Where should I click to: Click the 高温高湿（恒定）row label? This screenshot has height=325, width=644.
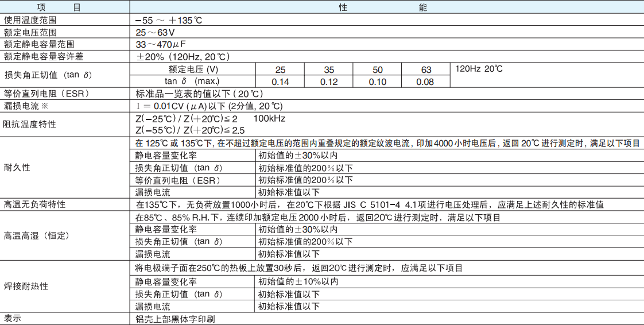tap(37, 235)
